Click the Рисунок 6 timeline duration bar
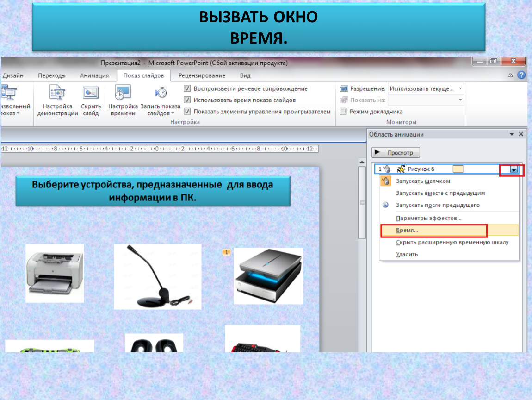Image resolution: width=532 pixels, height=400 pixels. click(x=458, y=169)
